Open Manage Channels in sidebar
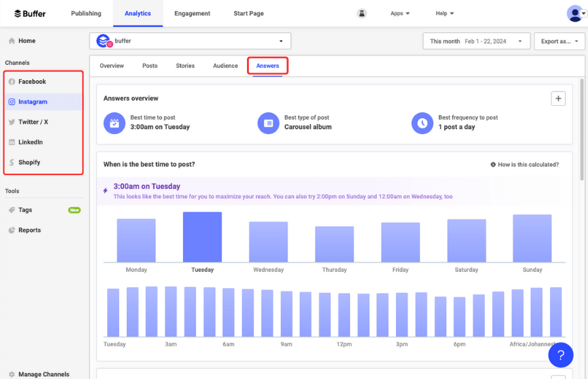Viewport: 588px width, 379px height. [43, 374]
